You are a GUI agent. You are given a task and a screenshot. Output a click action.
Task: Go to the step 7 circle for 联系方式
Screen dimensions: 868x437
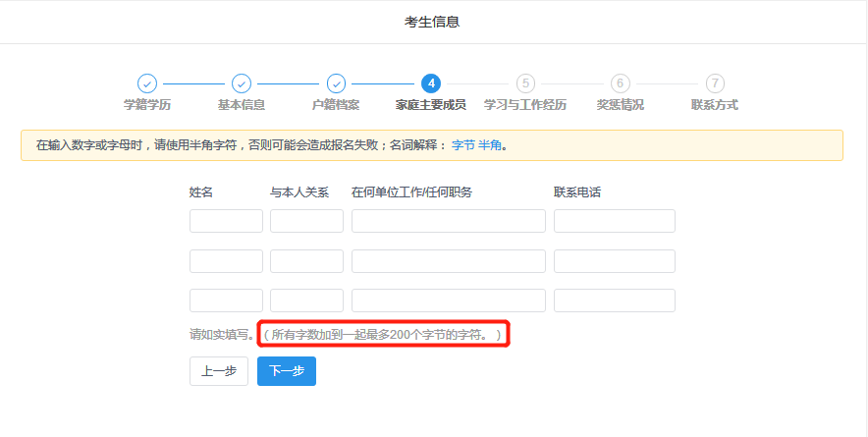point(715,83)
